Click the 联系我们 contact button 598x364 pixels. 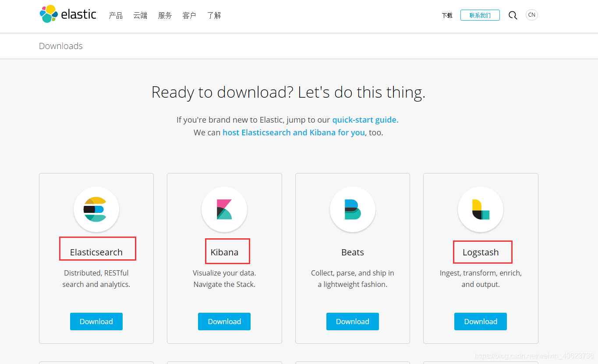pos(480,15)
